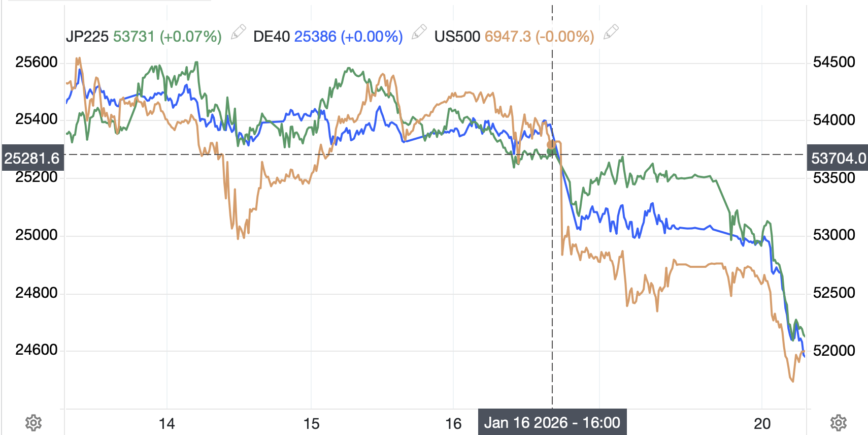
Task: Click date tick 15 on the time axis
Action: (311, 423)
